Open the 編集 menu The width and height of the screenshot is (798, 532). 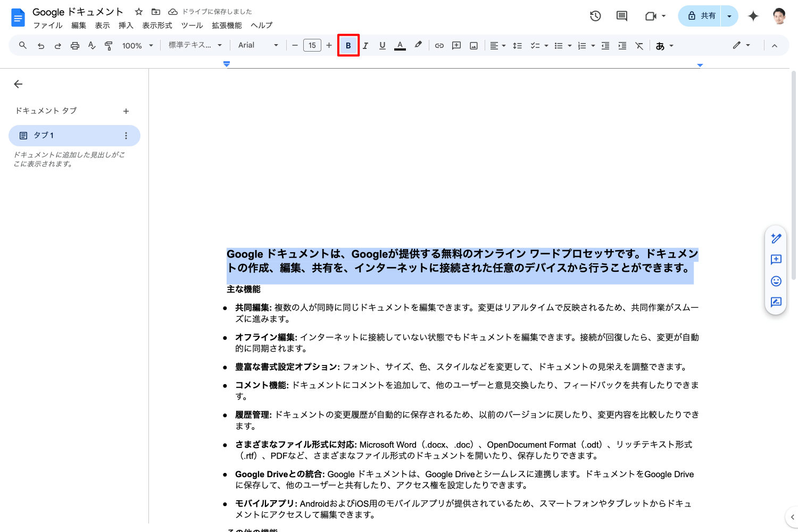point(79,26)
